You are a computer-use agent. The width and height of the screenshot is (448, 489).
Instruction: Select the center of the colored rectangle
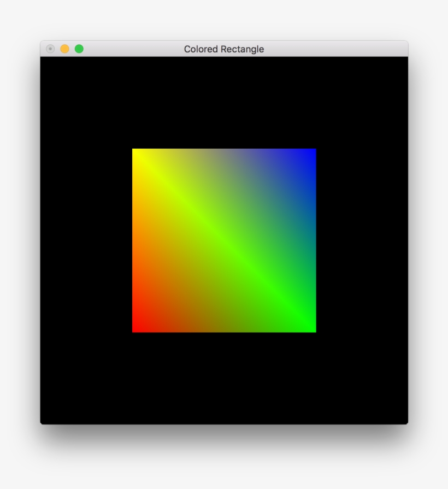pos(224,240)
